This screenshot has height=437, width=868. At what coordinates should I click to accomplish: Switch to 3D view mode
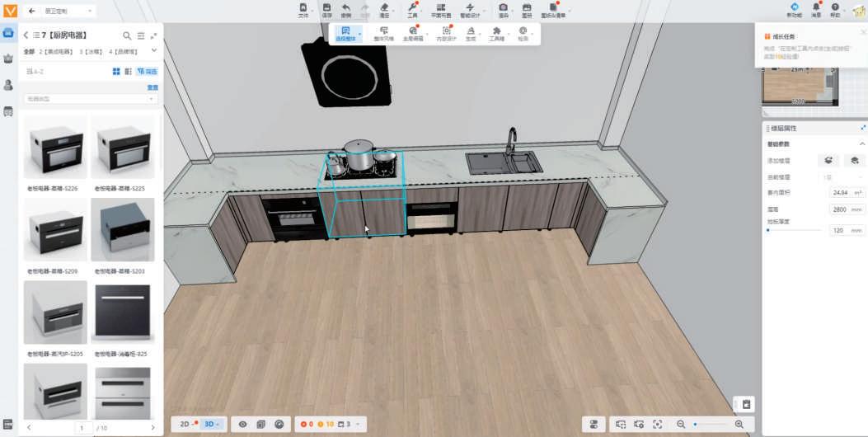[x=210, y=425]
